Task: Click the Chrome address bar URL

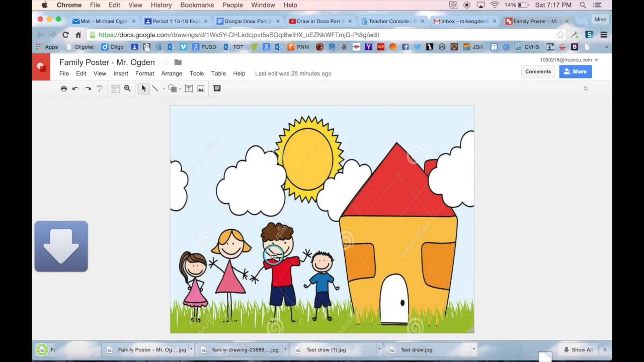Action: 239,35
